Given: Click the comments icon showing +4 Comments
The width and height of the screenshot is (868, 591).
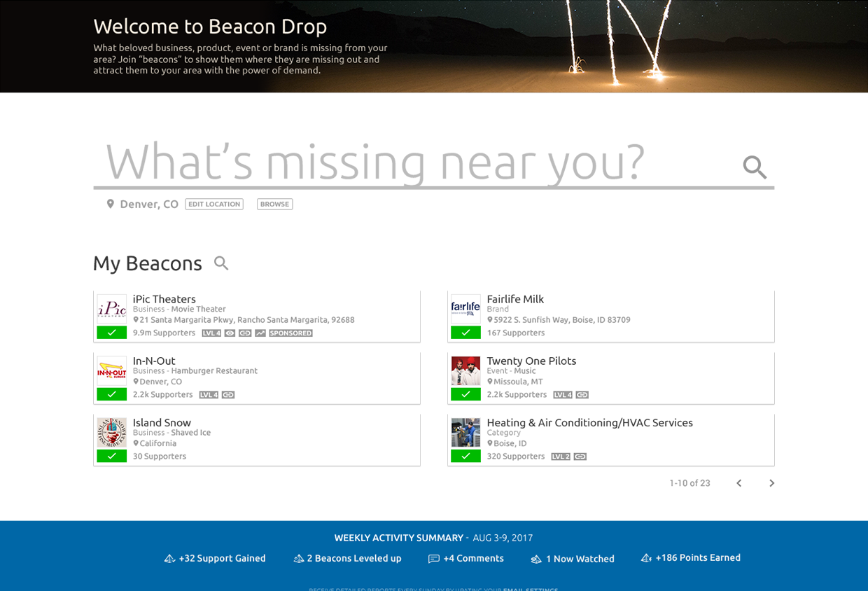Looking at the screenshot, I should 466,558.
